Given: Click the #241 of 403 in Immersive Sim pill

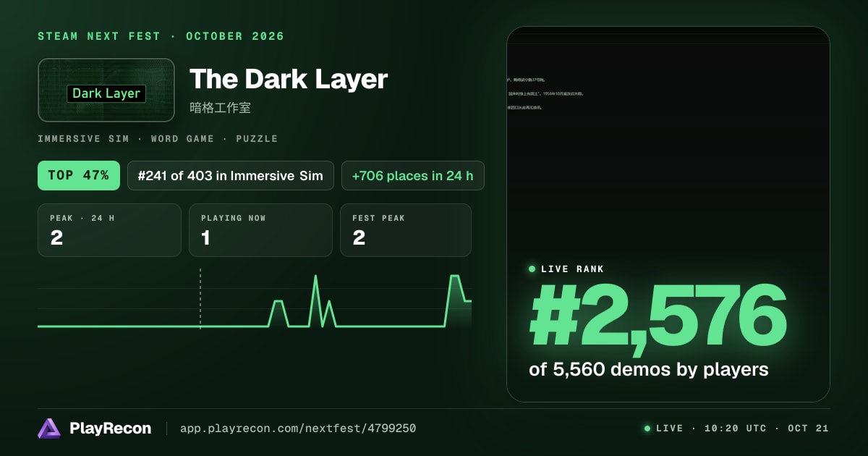Looking at the screenshot, I should pyautogui.click(x=231, y=175).
